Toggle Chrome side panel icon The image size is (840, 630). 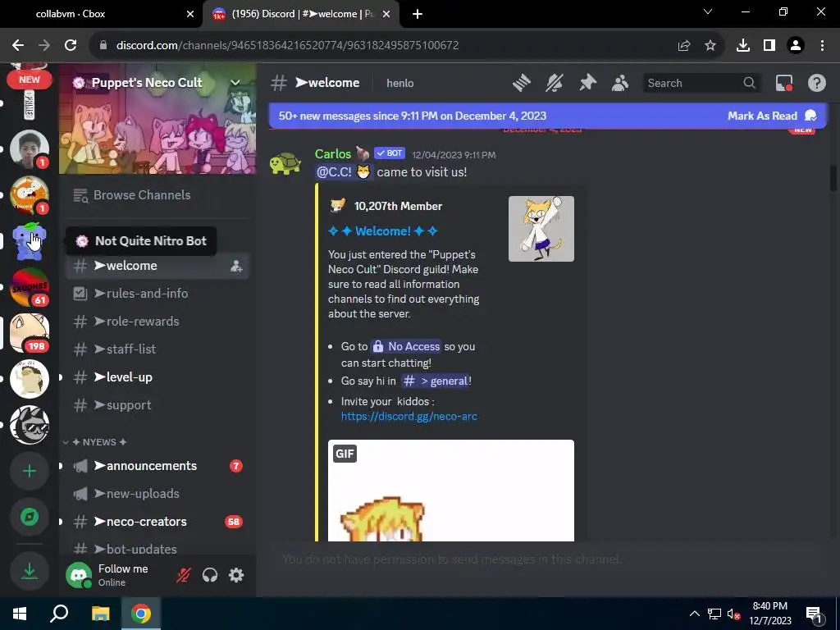tap(769, 46)
